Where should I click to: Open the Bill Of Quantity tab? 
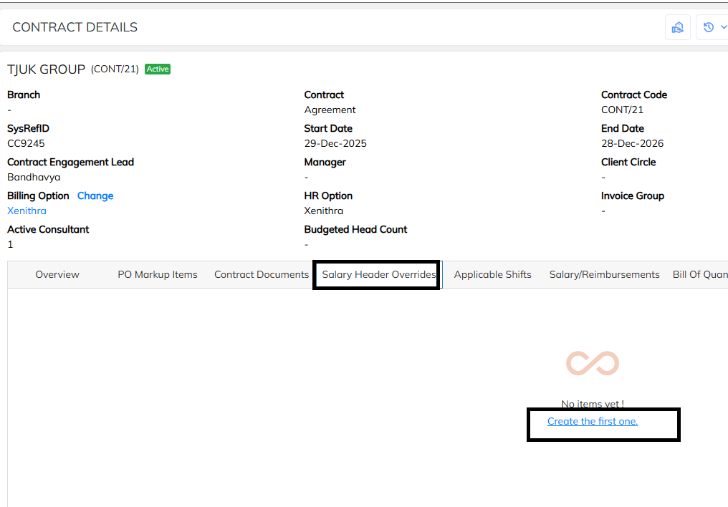[700, 274]
